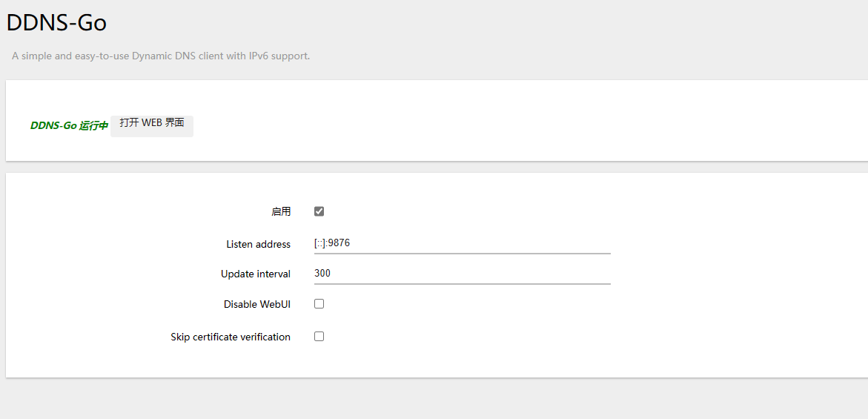Click the Skip certificate verification label
Image resolution: width=868 pixels, height=419 pixels.
(231, 337)
